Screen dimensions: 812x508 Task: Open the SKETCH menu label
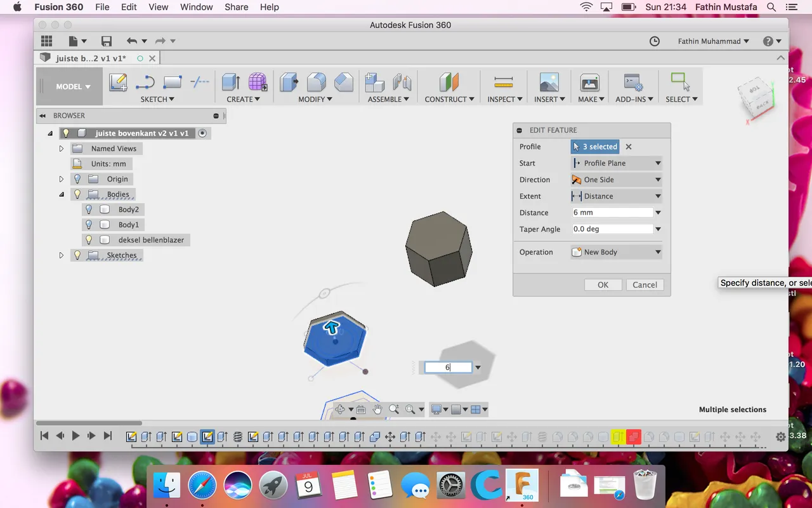157,99
